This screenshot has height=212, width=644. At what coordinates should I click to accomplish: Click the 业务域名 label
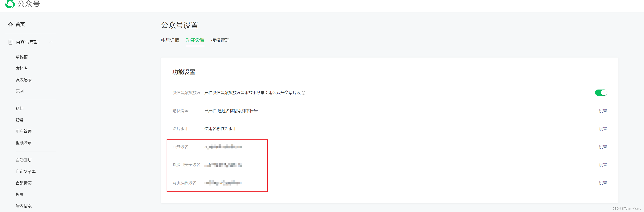pos(180,147)
